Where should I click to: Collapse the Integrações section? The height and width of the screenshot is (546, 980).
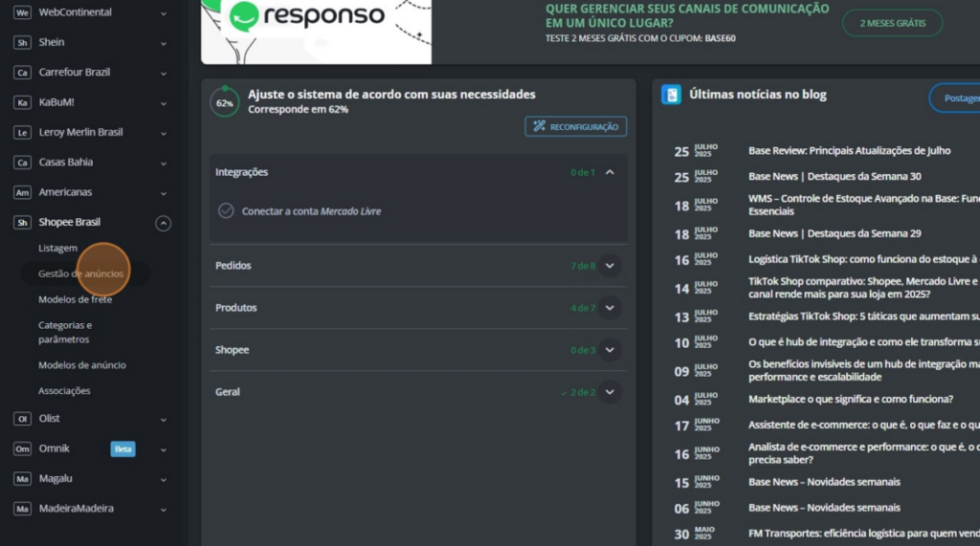click(x=610, y=172)
